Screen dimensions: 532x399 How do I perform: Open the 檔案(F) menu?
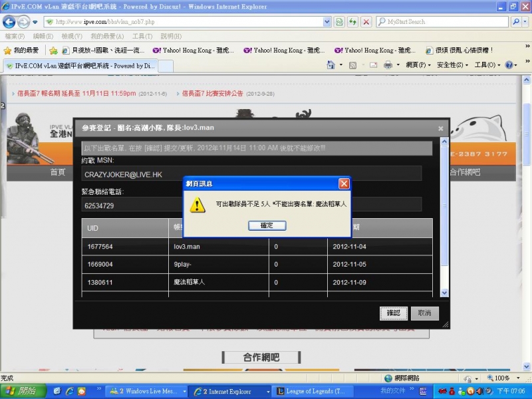coord(15,36)
